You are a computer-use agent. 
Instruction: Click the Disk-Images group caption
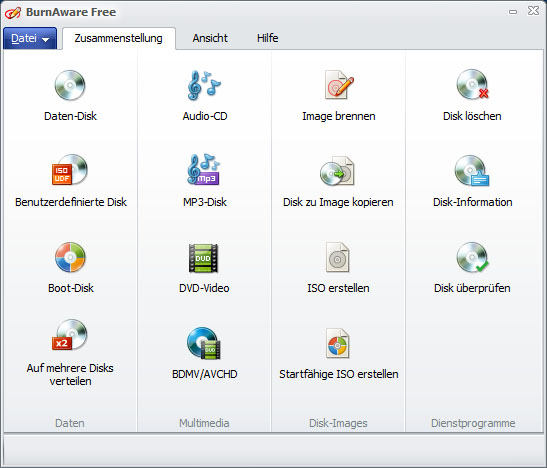338,423
